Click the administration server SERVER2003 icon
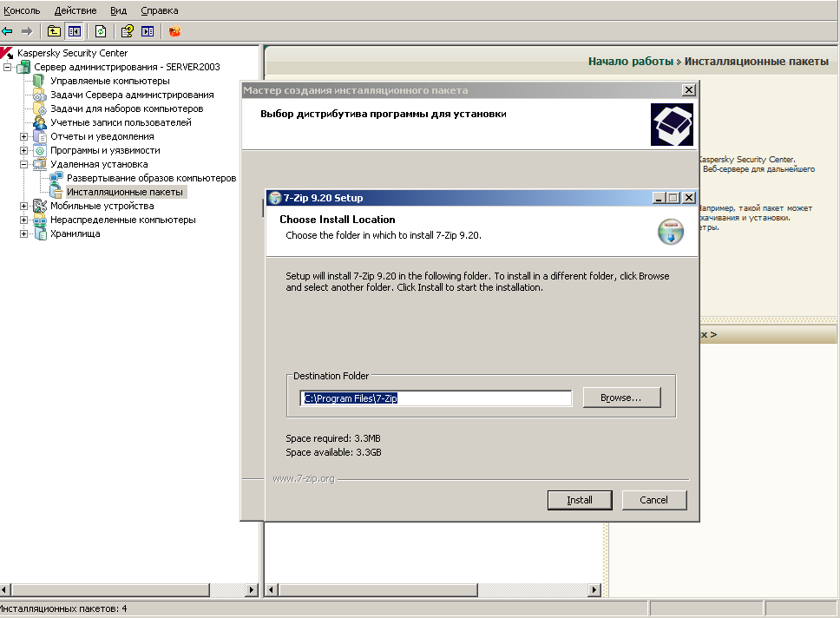This screenshot has height=618, width=840. pos(23,67)
